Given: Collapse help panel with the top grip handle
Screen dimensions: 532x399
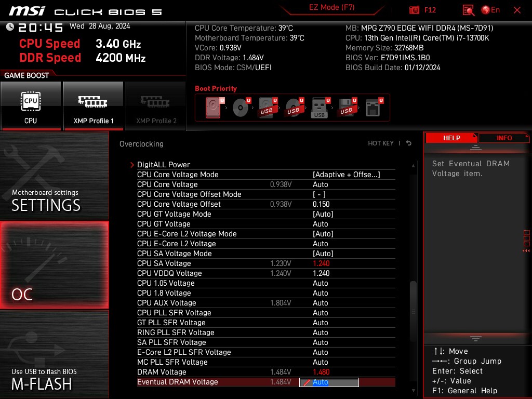Looking at the screenshot, I should [476, 147].
